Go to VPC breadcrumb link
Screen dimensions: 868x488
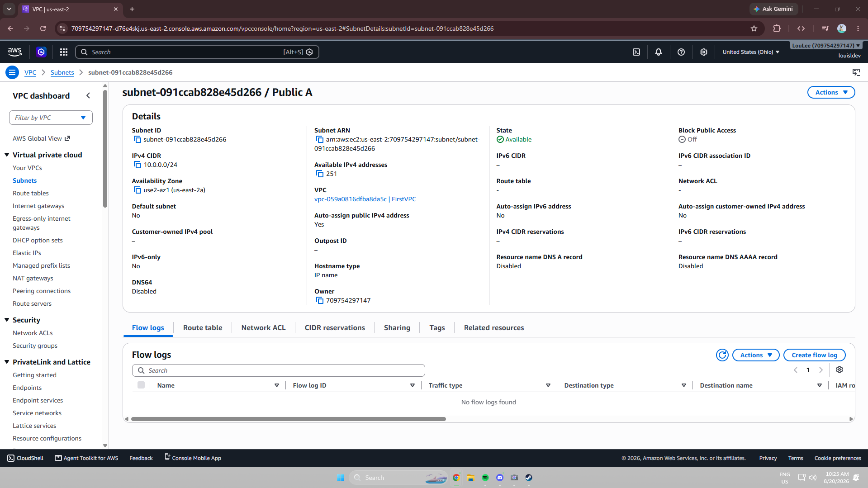pos(30,72)
